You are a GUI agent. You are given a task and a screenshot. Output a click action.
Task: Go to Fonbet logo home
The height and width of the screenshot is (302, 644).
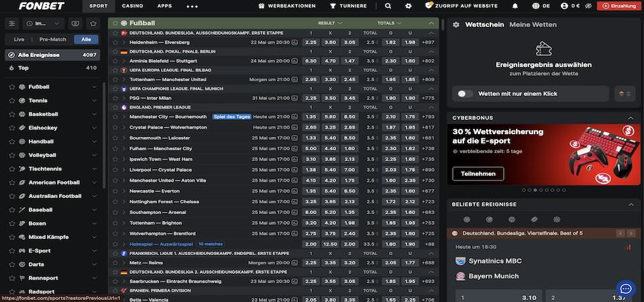[x=42, y=6]
